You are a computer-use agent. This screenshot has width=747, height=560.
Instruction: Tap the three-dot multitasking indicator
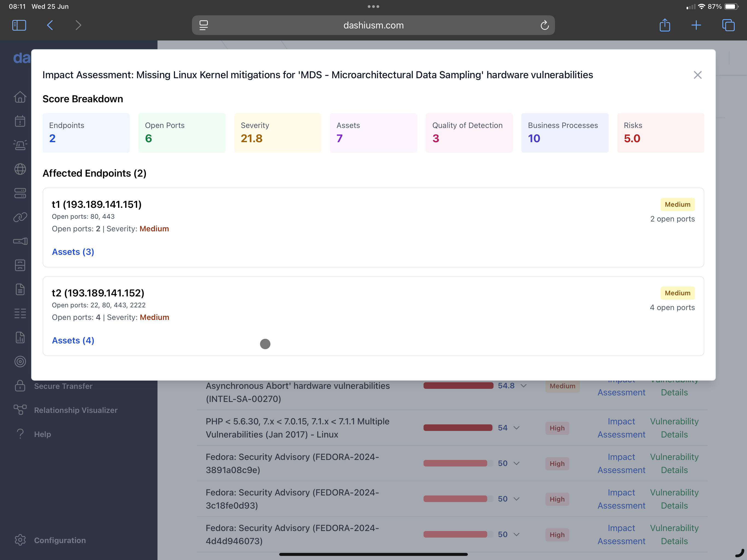point(373,6)
